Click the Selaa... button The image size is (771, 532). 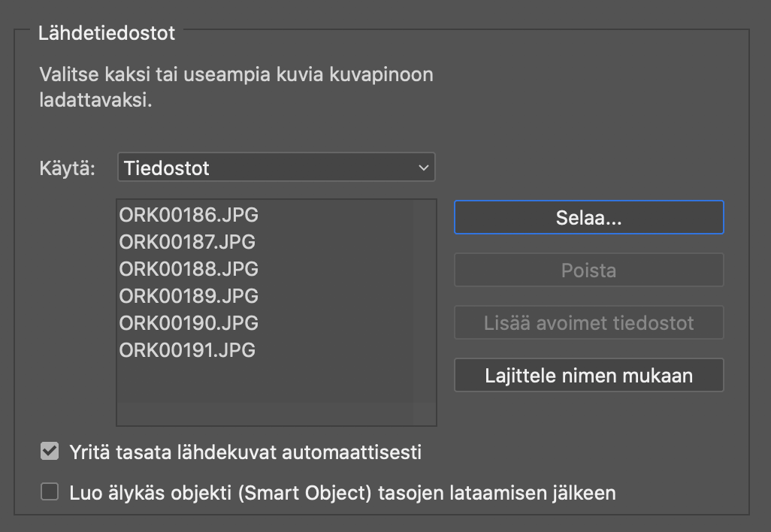pyautogui.click(x=588, y=217)
